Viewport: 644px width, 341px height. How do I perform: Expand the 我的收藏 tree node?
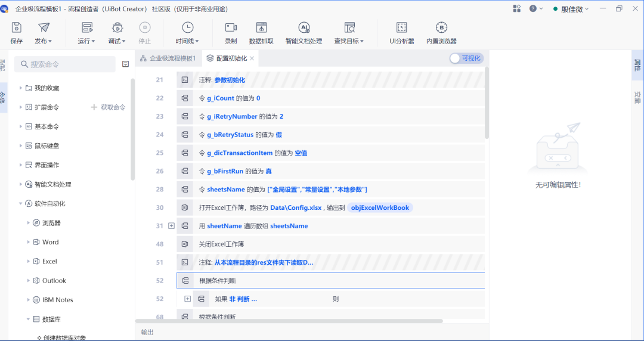[x=21, y=88]
